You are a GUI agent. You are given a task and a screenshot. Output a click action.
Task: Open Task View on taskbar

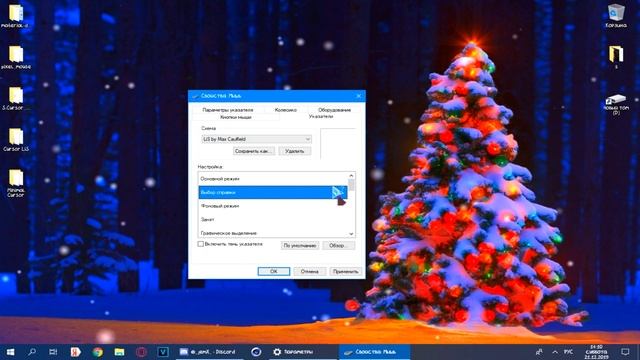[x=53, y=351]
